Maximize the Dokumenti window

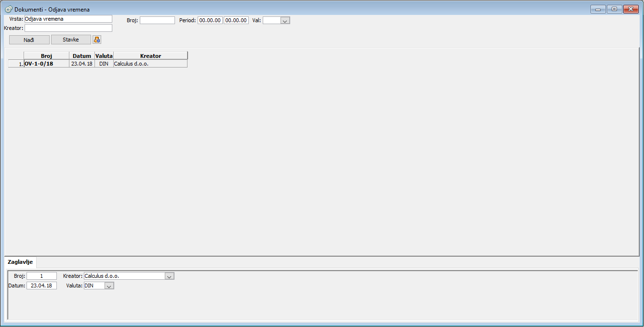pyautogui.click(x=614, y=9)
